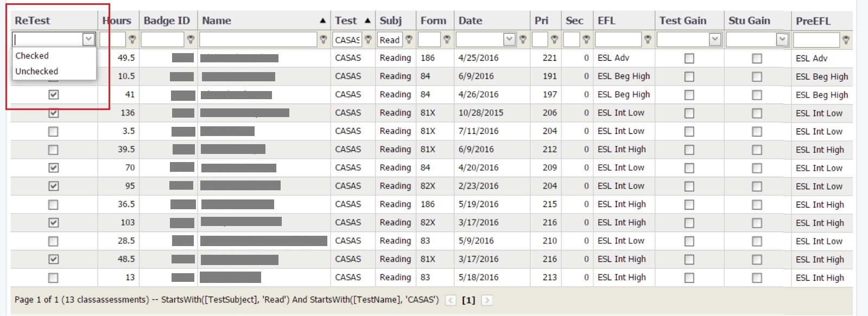Click filter icon beside Hours filter box
Viewport: 868px width, 316px height.
(132, 40)
